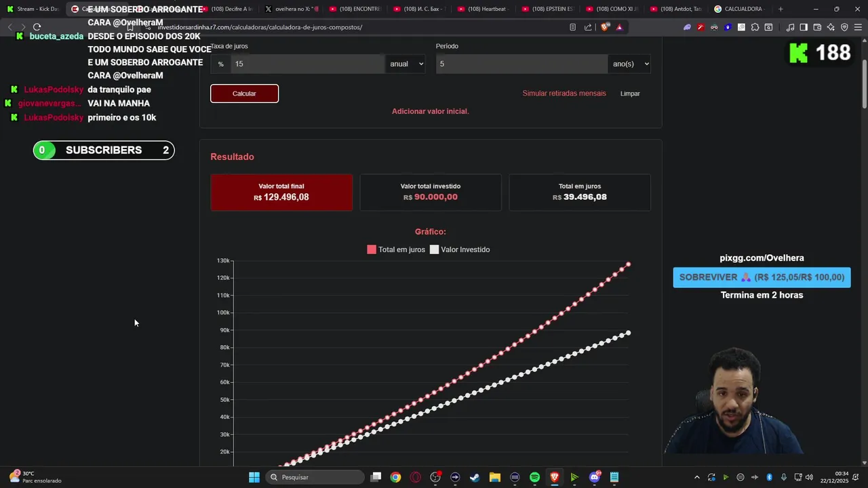The width and height of the screenshot is (868, 488).
Task: Open File Explorer from taskbar
Action: (x=494, y=477)
